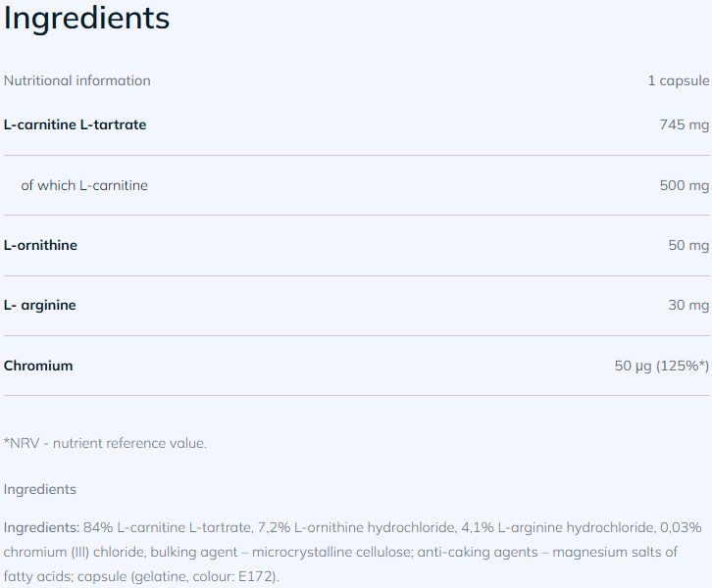The width and height of the screenshot is (712, 588).
Task: Select the bold Chromium row label
Action: tap(38, 366)
